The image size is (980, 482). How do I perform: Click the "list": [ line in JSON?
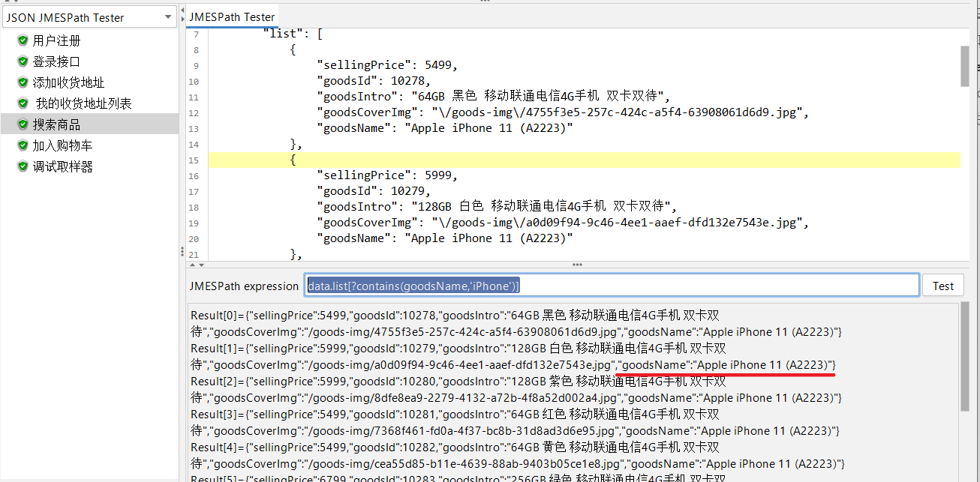pyautogui.click(x=293, y=34)
